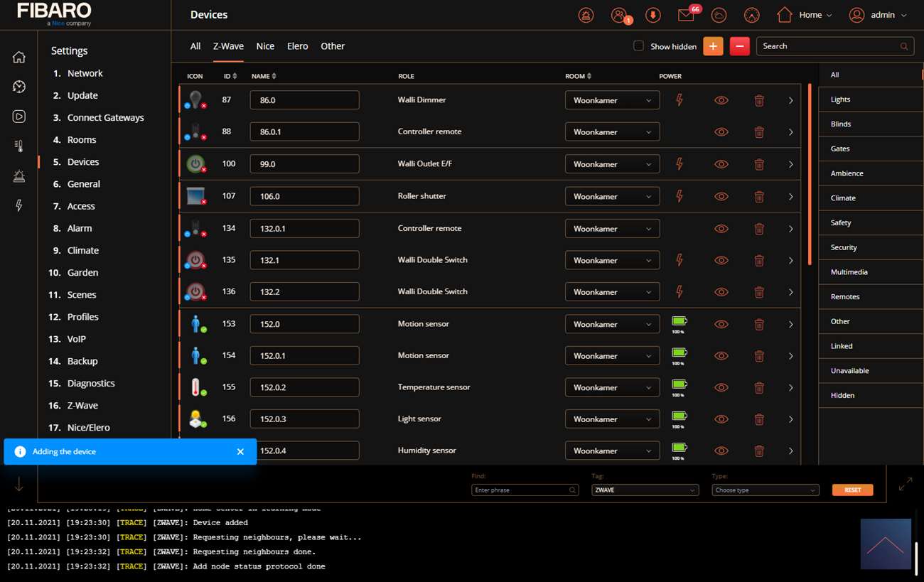
Task: Open the ZWAVE tag dropdown in console
Action: 645,490
